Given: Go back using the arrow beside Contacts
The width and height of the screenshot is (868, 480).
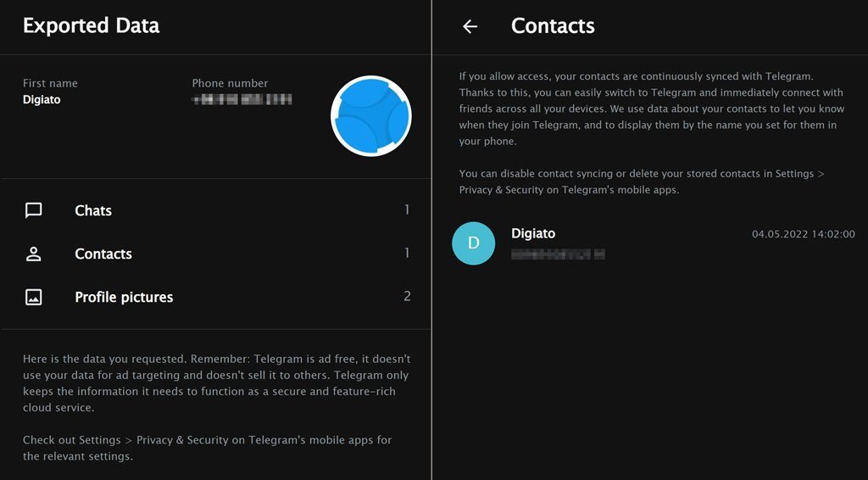Looking at the screenshot, I should [x=470, y=26].
